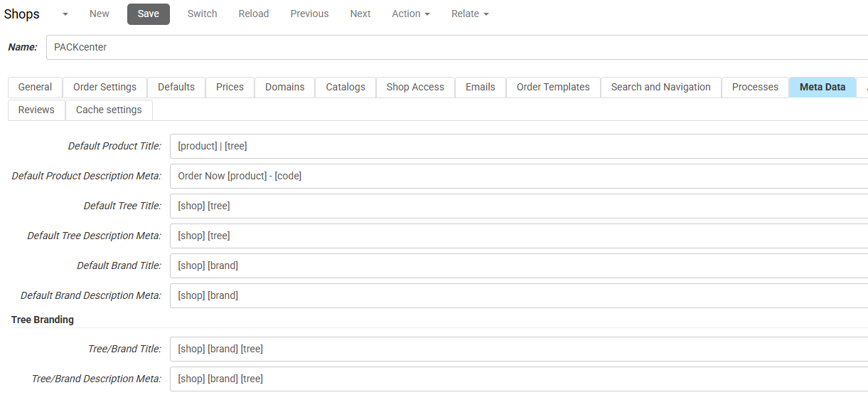
Task: Click New in the toolbar
Action: (100, 14)
